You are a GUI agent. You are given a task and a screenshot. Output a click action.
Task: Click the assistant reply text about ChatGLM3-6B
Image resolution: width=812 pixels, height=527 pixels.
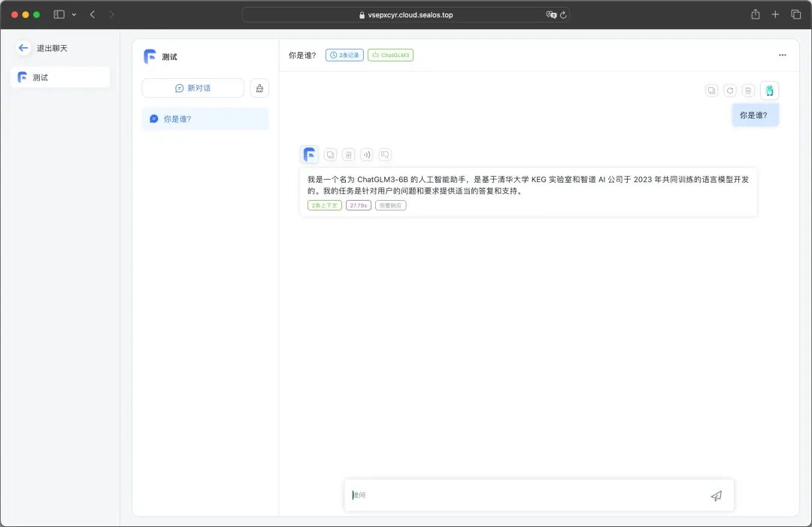coord(529,185)
